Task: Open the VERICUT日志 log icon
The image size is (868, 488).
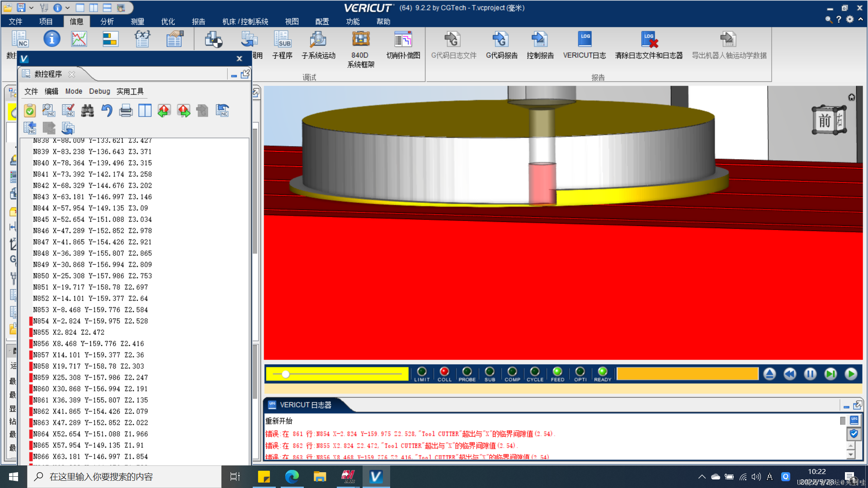Action: [x=584, y=44]
